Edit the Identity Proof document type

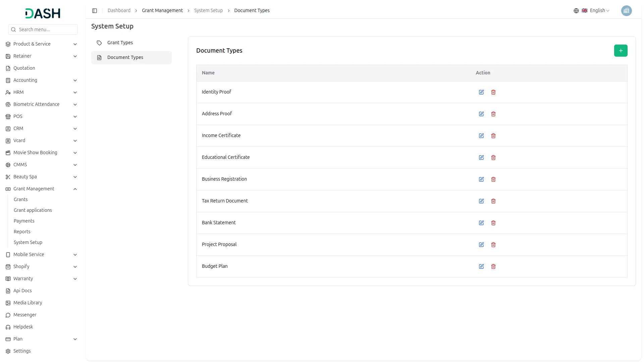click(x=481, y=92)
